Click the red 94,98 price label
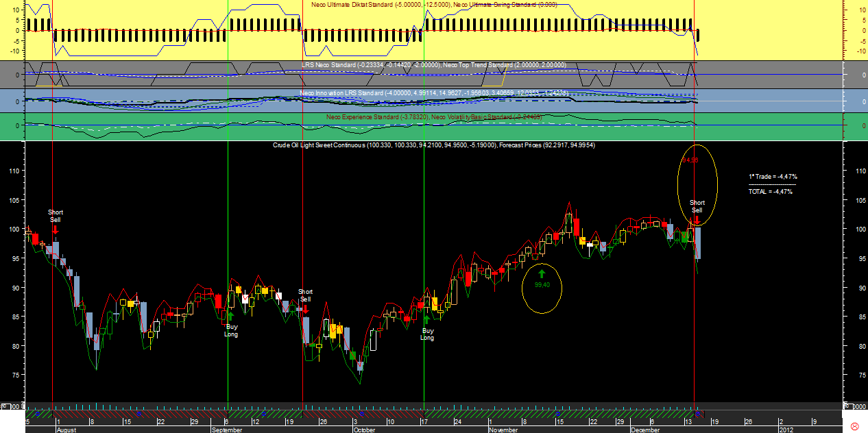The height and width of the screenshot is (433, 868). point(690,160)
